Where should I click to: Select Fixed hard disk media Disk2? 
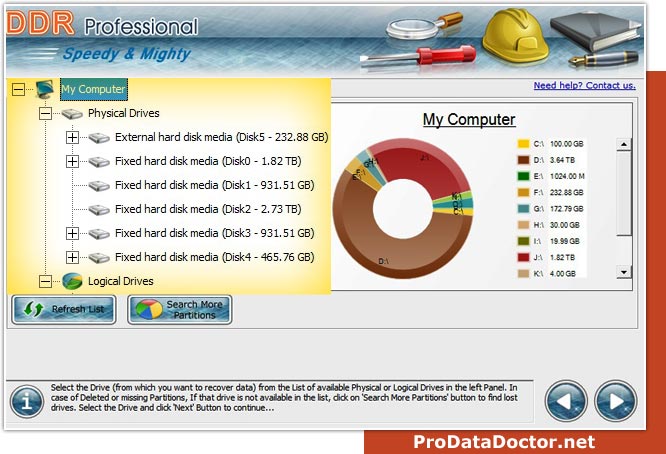(x=208, y=209)
